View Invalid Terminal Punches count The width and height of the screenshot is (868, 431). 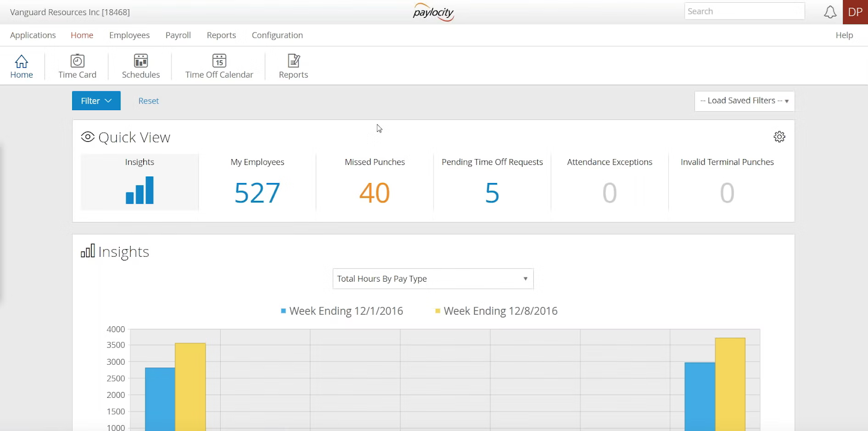coord(727,193)
